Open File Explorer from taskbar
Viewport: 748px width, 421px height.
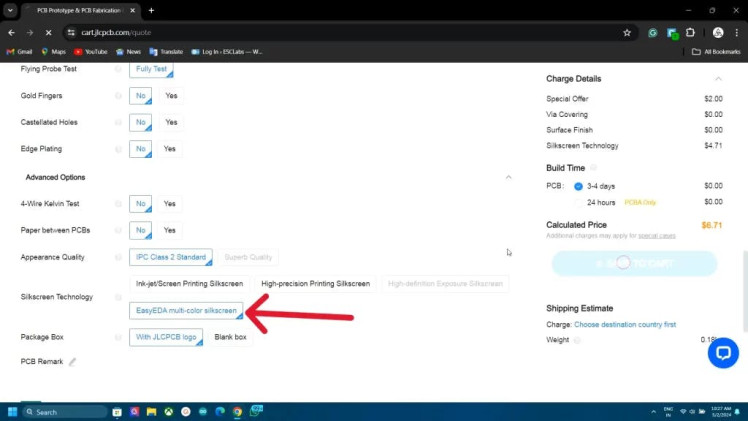[151, 411]
